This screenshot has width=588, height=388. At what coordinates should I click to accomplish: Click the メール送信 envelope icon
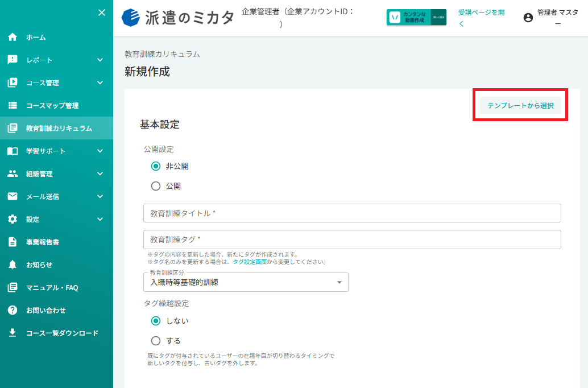pyautogui.click(x=13, y=196)
